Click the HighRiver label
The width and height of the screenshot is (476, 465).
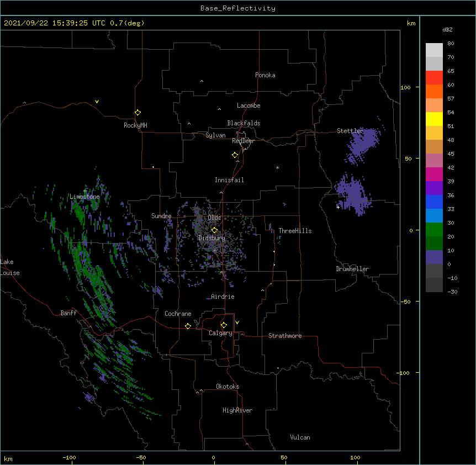pyautogui.click(x=237, y=410)
